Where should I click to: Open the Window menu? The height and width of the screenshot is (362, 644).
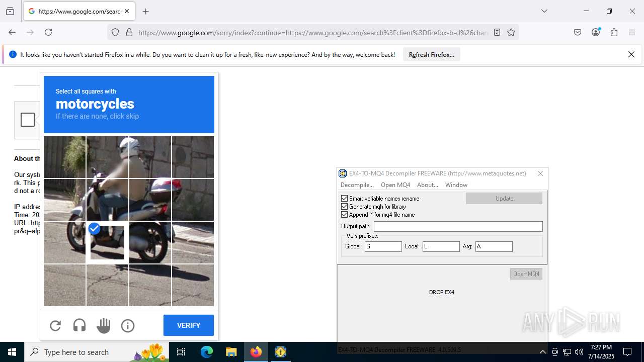click(x=456, y=185)
